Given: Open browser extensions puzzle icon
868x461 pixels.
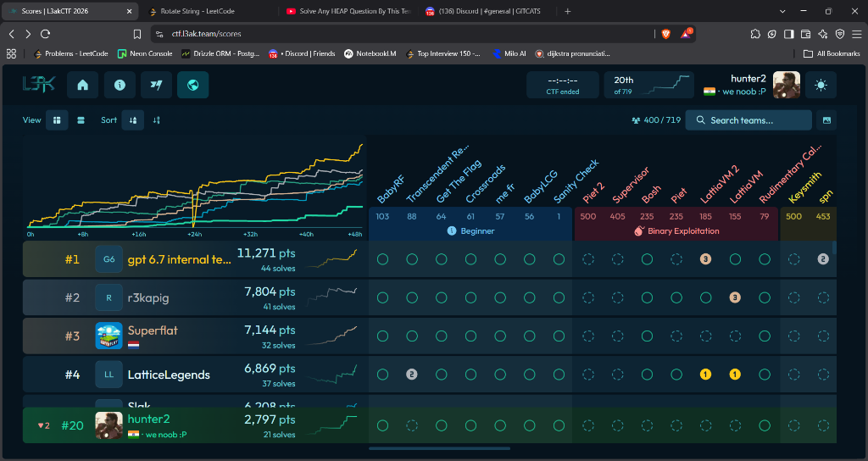Looking at the screenshot, I should tap(755, 34).
